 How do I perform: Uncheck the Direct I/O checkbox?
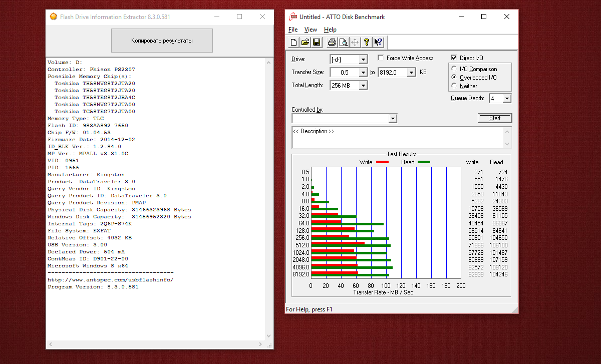(x=454, y=58)
